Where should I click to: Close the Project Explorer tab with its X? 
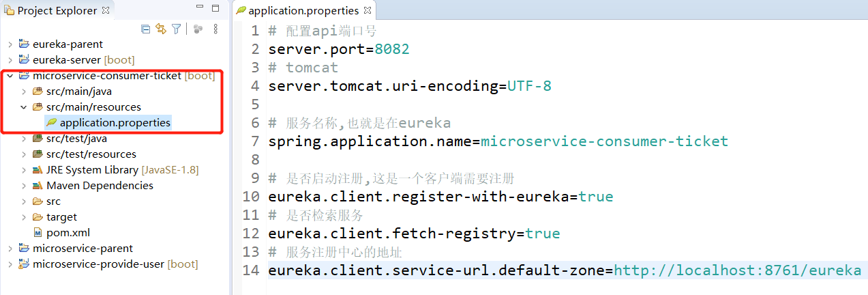coord(105,10)
